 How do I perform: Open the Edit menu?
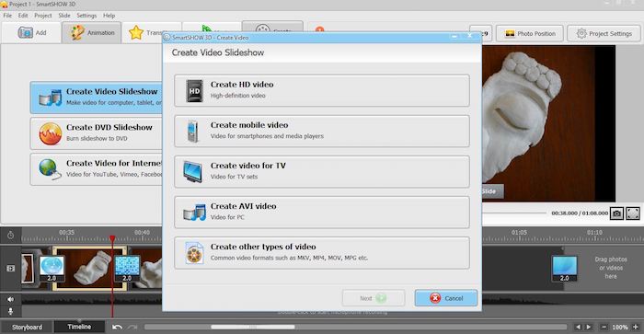click(23, 16)
